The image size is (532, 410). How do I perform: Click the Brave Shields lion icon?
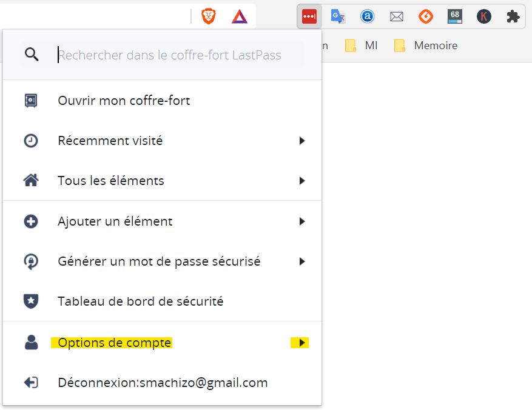209,16
